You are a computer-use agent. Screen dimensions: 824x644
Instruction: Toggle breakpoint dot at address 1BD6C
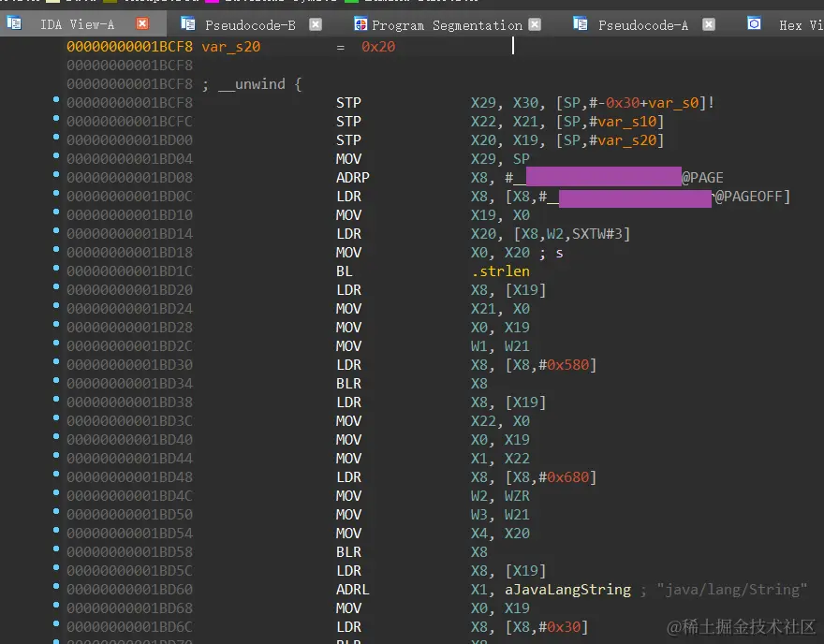(x=56, y=623)
